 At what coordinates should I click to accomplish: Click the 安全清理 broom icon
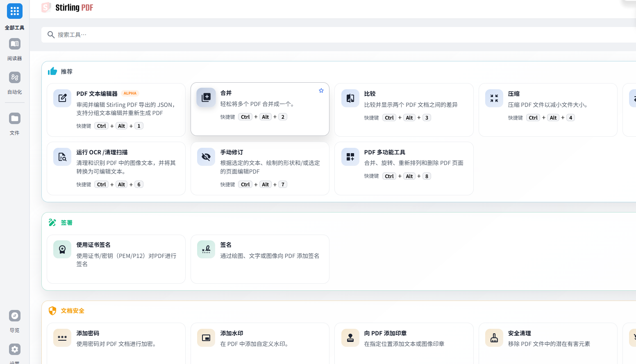pos(494,338)
